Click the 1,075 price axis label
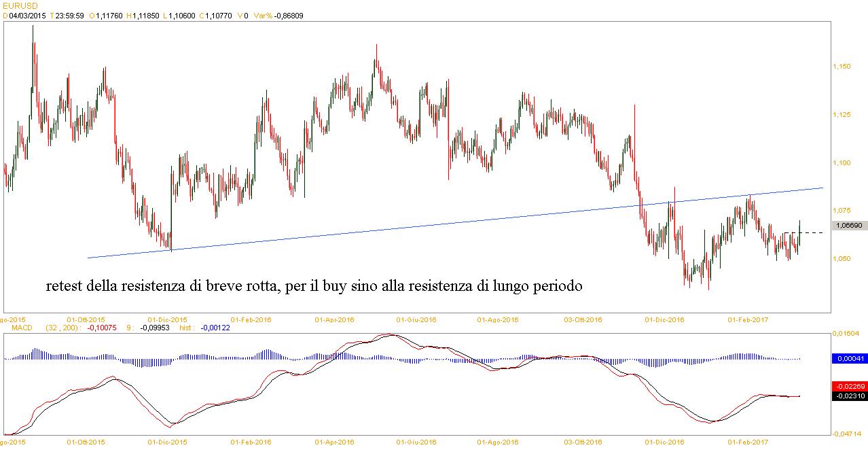Image resolution: width=868 pixels, height=454 pixels. pyautogui.click(x=841, y=211)
